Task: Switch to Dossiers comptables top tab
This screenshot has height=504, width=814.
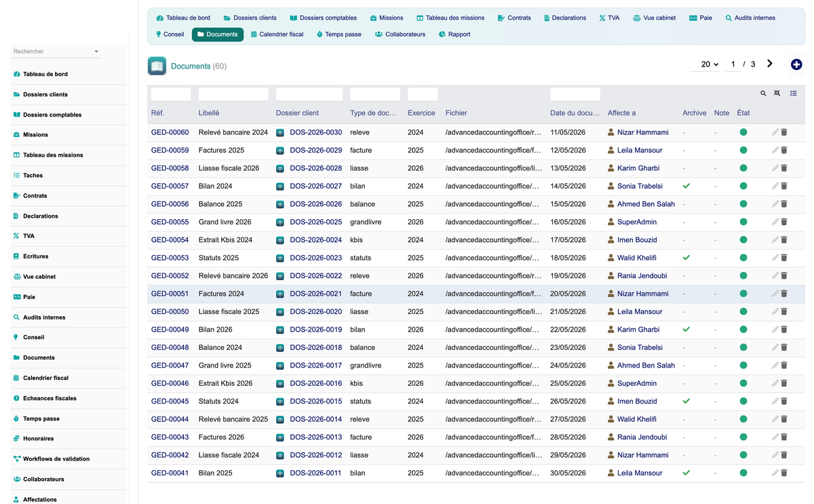Action: (324, 18)
